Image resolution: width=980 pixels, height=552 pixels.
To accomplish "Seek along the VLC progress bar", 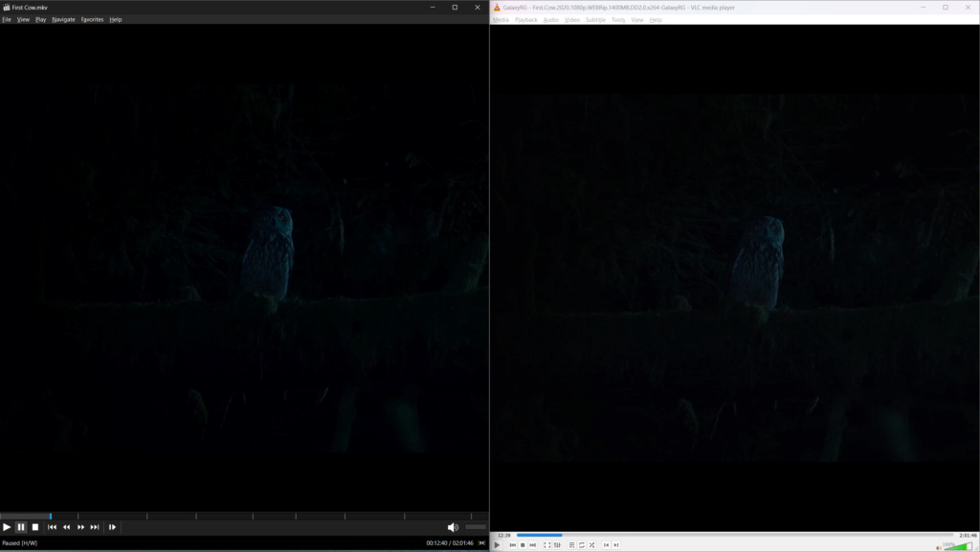I will click(x=735, y=535).
